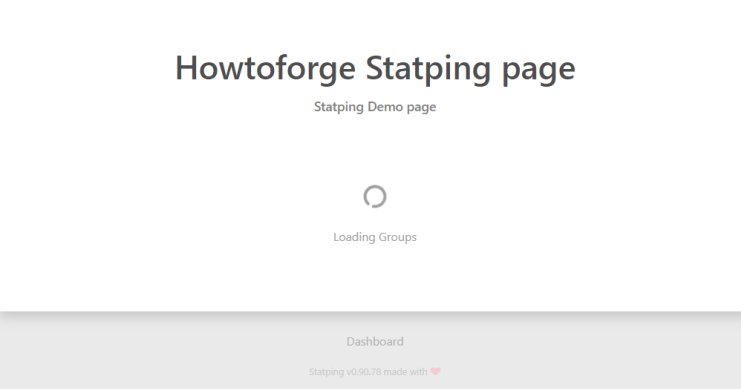Click the pink heart icon in the footer
Image resolution: width=741 pixels, height=389 pixels.
[435, 372]
